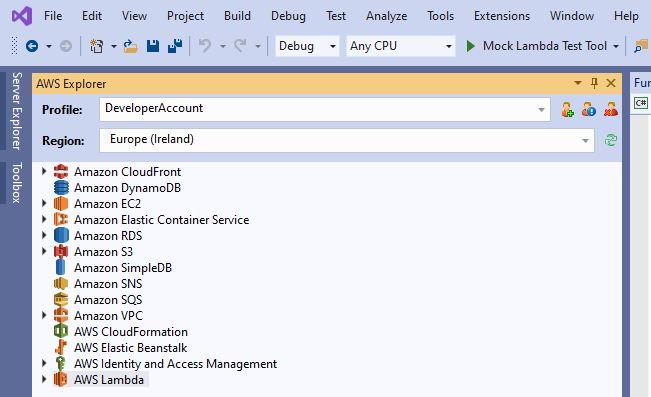Show the Toolbox side tab
The height and width of the screenshot is (397, 651).
pos(16,183)
